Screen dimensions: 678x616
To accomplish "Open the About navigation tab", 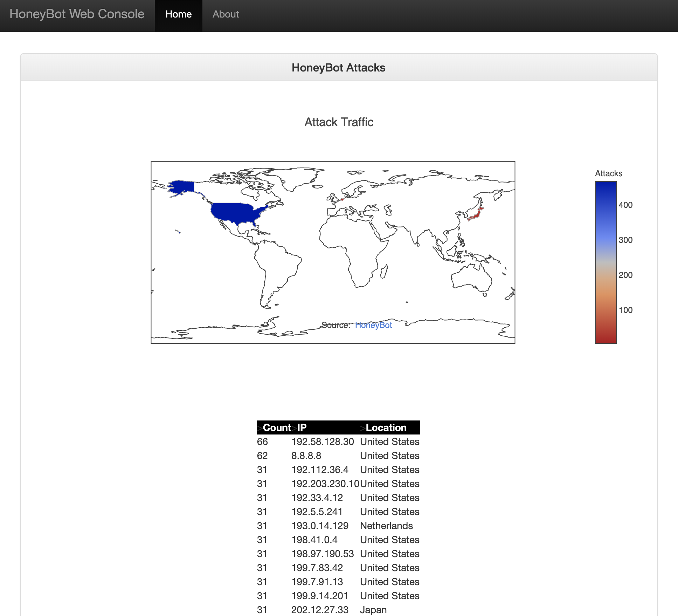I will (x=226, y=14).
